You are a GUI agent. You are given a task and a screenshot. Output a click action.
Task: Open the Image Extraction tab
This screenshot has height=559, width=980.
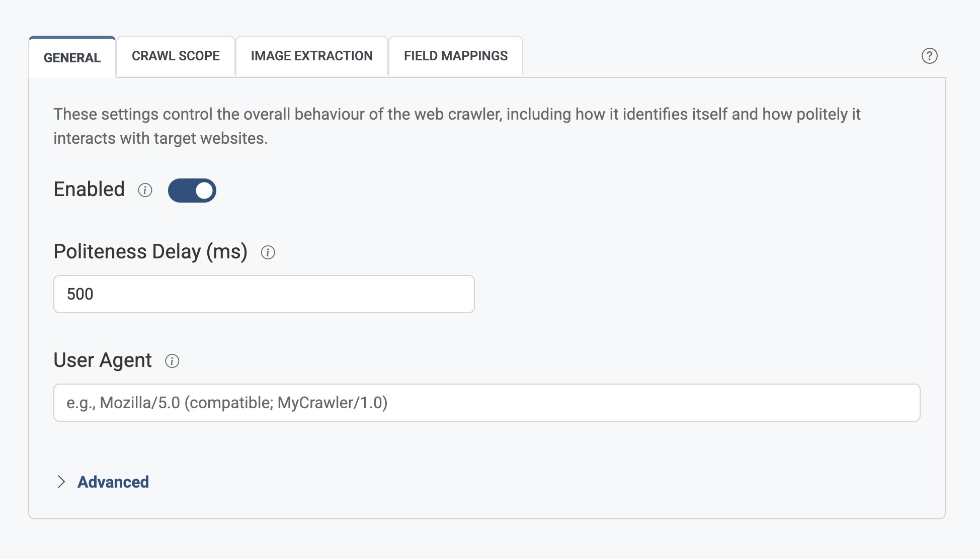click(311, 56)
